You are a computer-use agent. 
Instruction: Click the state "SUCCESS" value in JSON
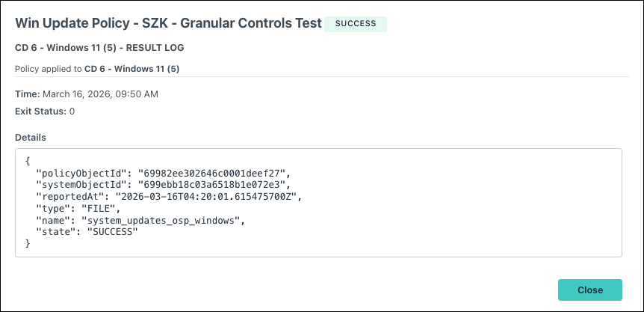(110, 232)
